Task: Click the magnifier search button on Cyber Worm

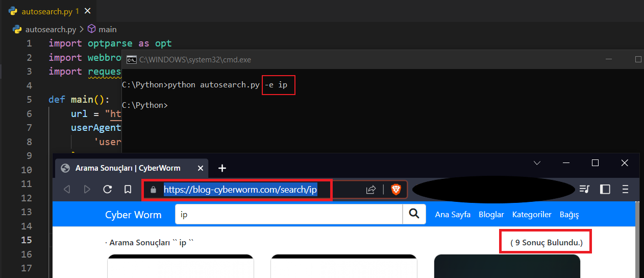Action: [x=414, y=215]
